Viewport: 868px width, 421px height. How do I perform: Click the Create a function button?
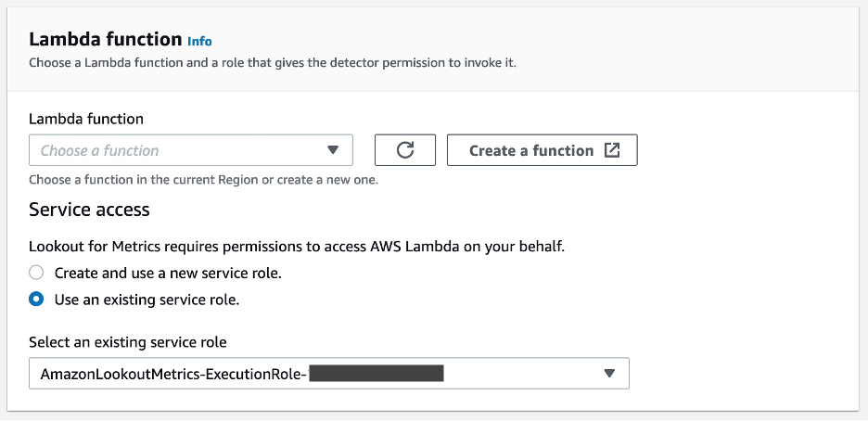[531, 150]
